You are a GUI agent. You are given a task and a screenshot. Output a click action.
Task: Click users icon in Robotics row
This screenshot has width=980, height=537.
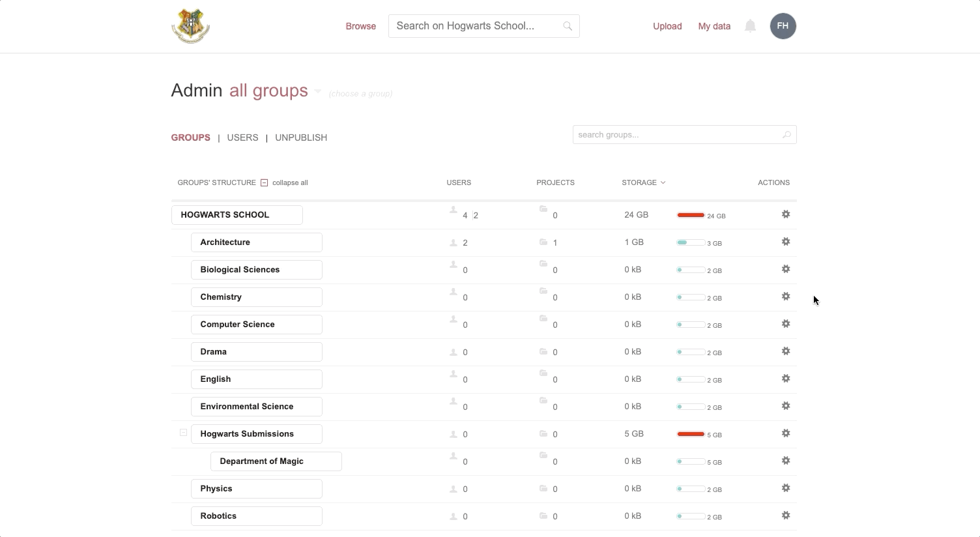tap(454, 516)
